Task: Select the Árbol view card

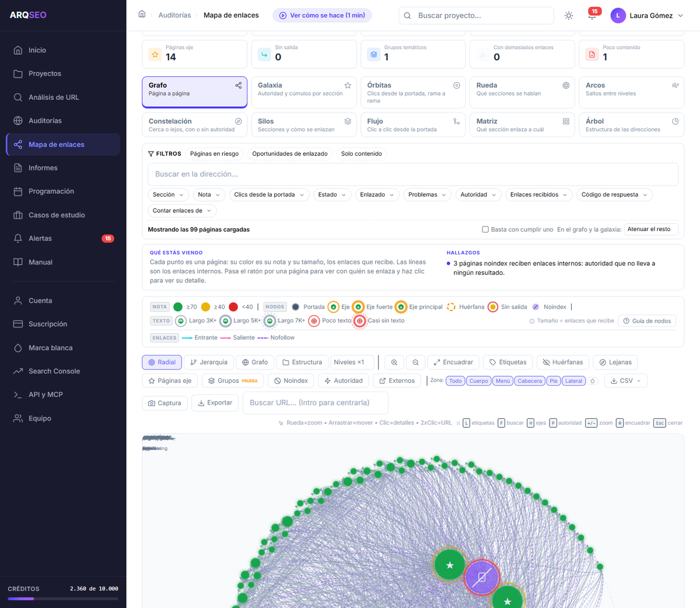Action: (x=631, y=125)
